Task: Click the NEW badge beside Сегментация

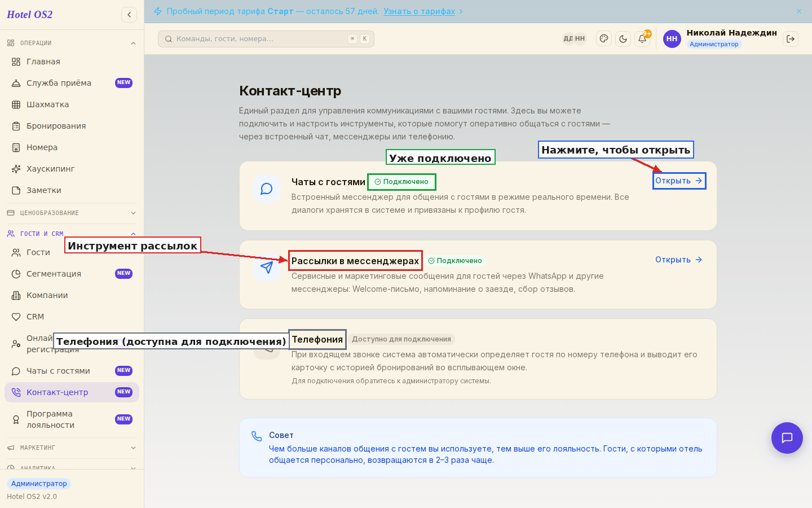Action: click(x=123, y=274)
